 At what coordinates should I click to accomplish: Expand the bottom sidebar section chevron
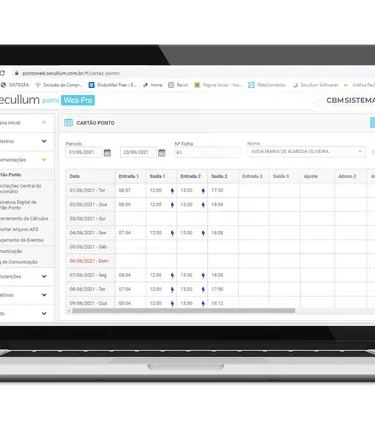[44, 313]
